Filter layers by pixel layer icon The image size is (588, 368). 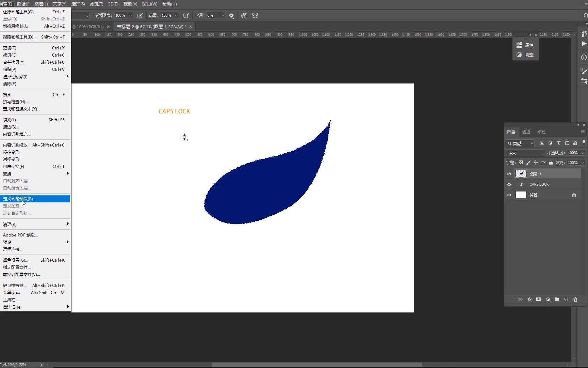(542, 143)
